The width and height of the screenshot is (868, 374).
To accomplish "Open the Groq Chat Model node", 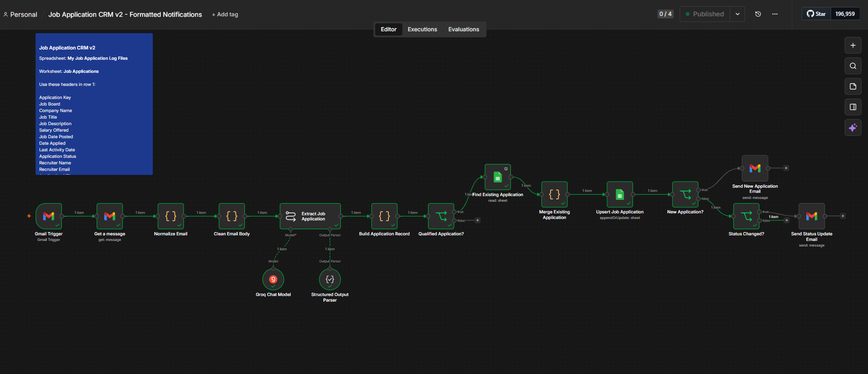I will click(273, 279).
